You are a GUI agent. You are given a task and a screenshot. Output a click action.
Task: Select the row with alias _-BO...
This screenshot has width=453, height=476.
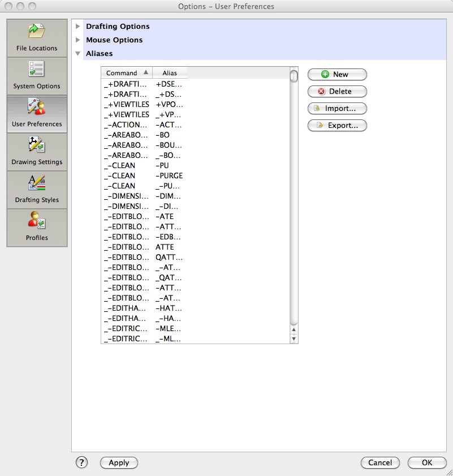click(x=196, y=156)
